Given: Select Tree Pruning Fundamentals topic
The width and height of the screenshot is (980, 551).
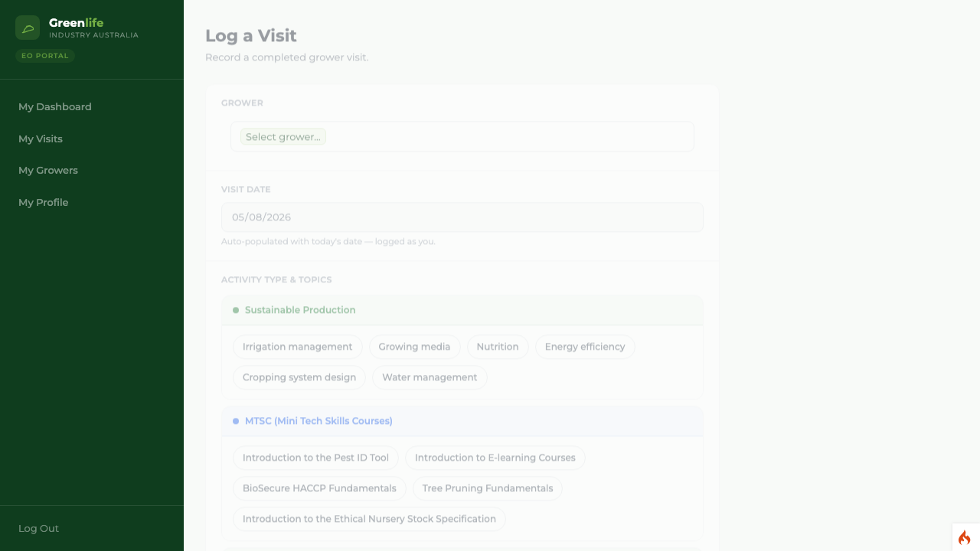Looking at the screenshot, I should 488,488.
